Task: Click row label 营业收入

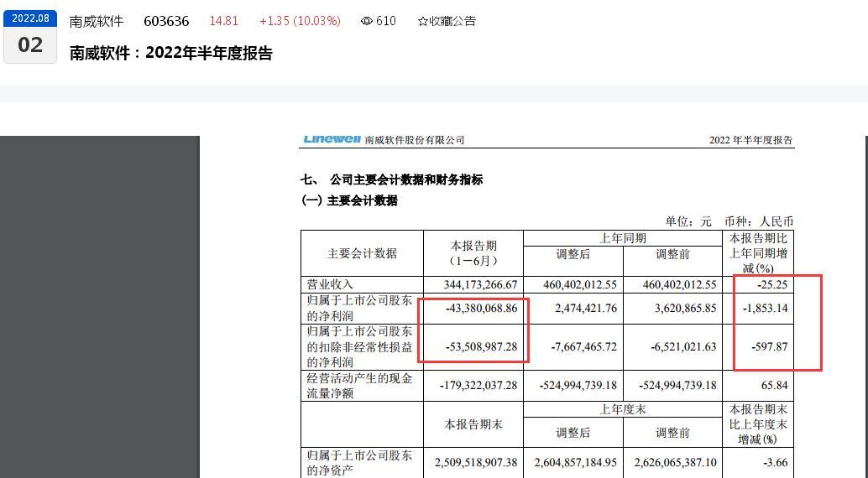Action: tap(330, 284)
